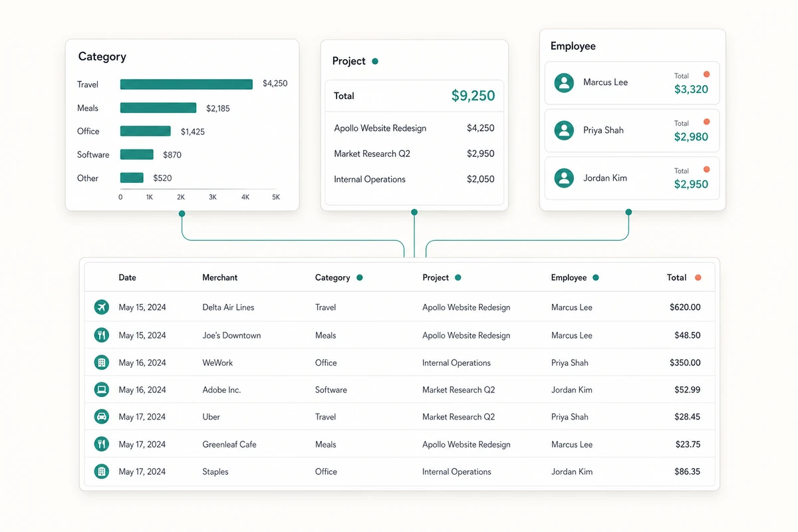Click the fork and knife icon for Greenleaf Cafe
This screenshot has height=532, width=798.
(101, 444)
